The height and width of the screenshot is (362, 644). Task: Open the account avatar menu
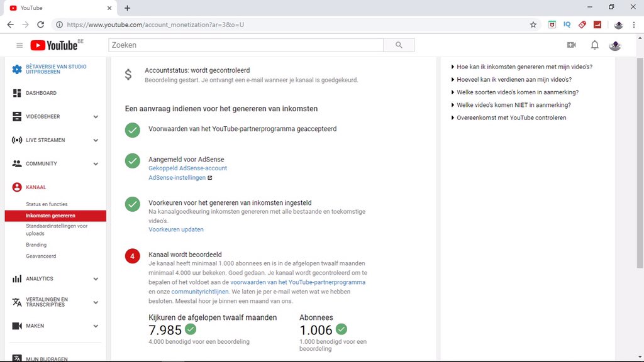tap(615, 45)
